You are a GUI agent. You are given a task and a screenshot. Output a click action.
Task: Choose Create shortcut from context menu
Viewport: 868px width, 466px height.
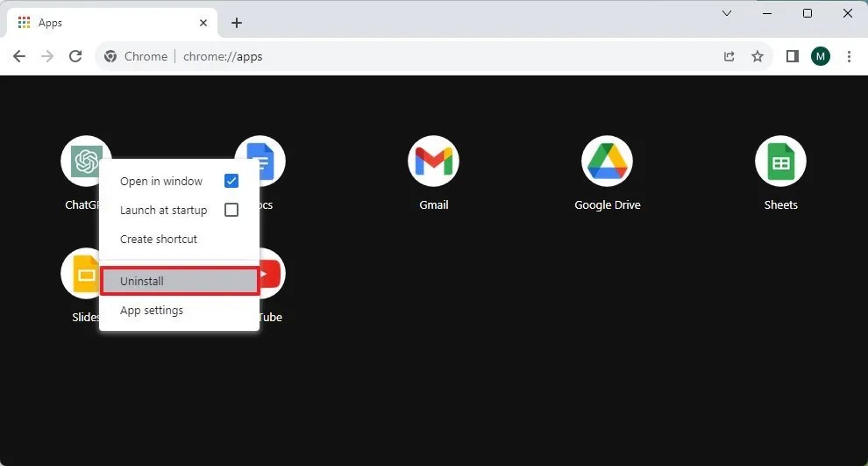click(180, 239)
